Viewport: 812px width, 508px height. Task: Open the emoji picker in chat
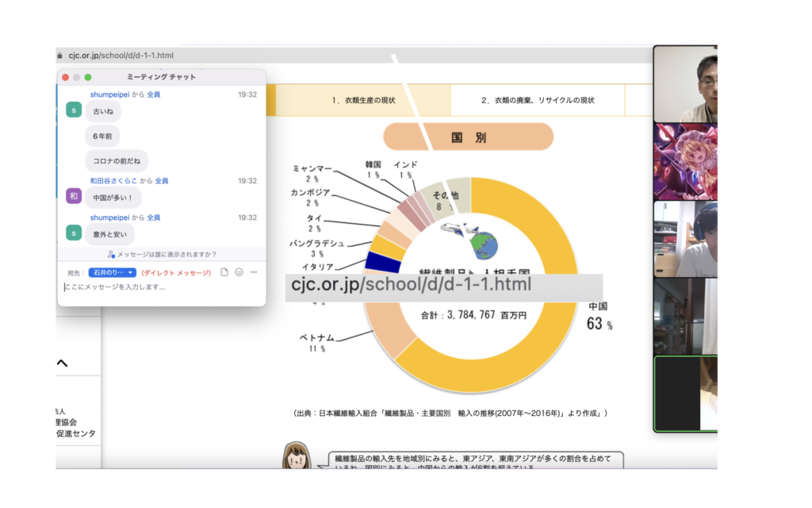239,272
